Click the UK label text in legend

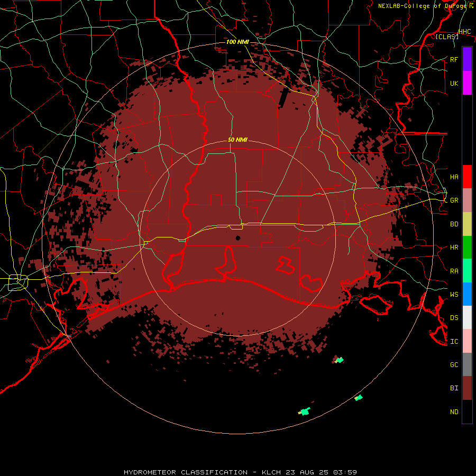(x=454, y=84)
